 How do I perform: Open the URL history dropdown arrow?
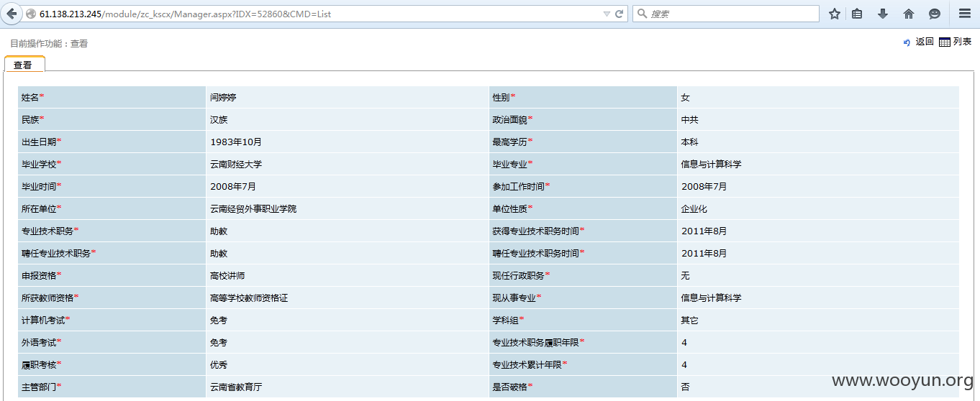607,14
